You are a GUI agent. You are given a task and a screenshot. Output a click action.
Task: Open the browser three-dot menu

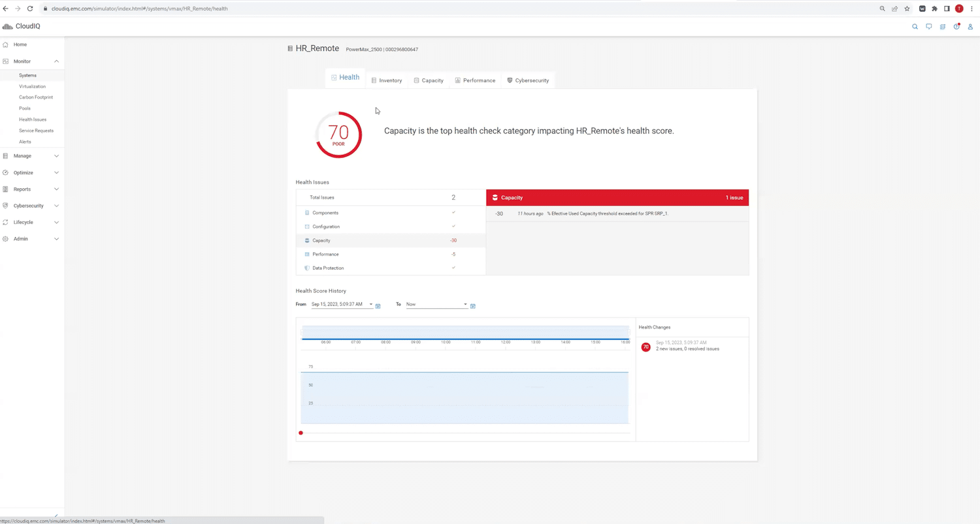[x=972, y=8]
